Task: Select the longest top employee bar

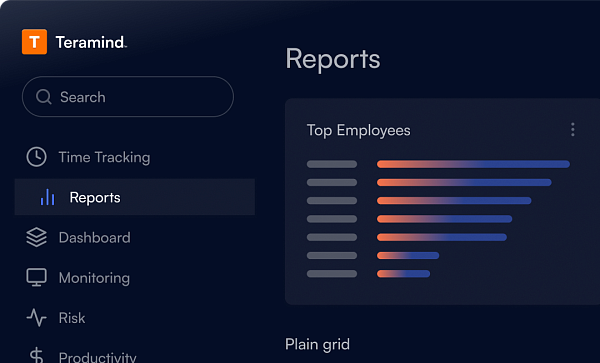Action: tap(473, 164)
